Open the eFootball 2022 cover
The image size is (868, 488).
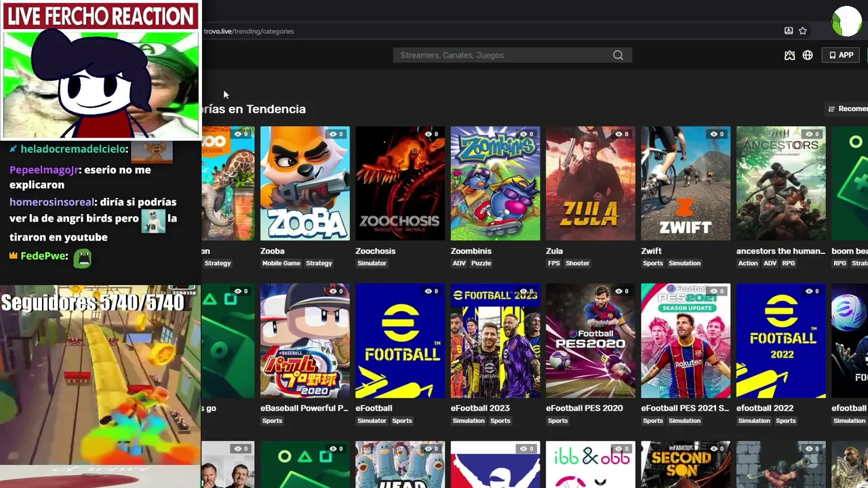tap(781, 340)
